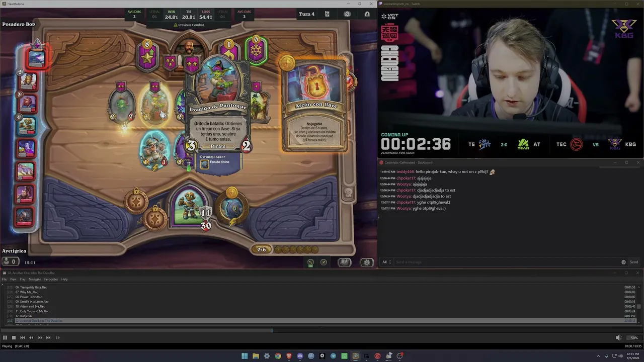Open the journal book icon in Hearthstone
The image size is (644, 362).
click(344, 262)
